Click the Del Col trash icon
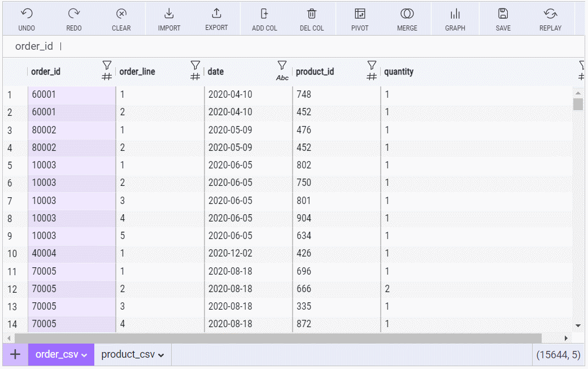588x369 pixels. [312, 14]
